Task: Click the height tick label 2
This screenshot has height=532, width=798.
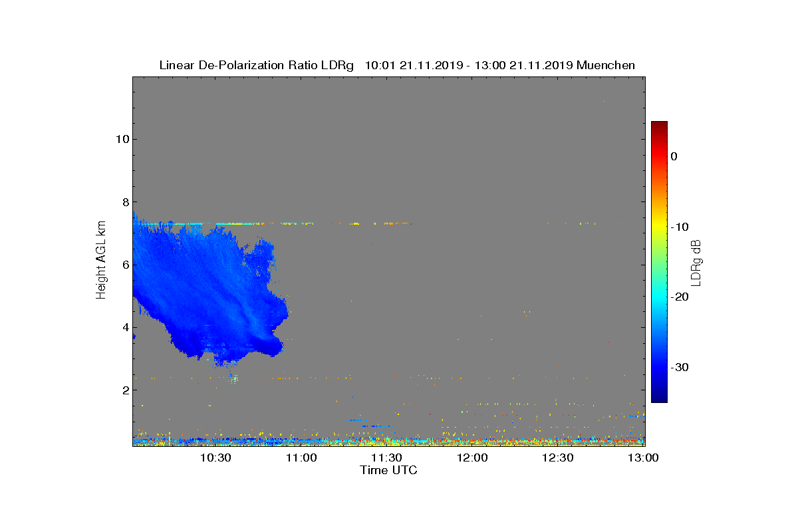Action: coord(124,390)
